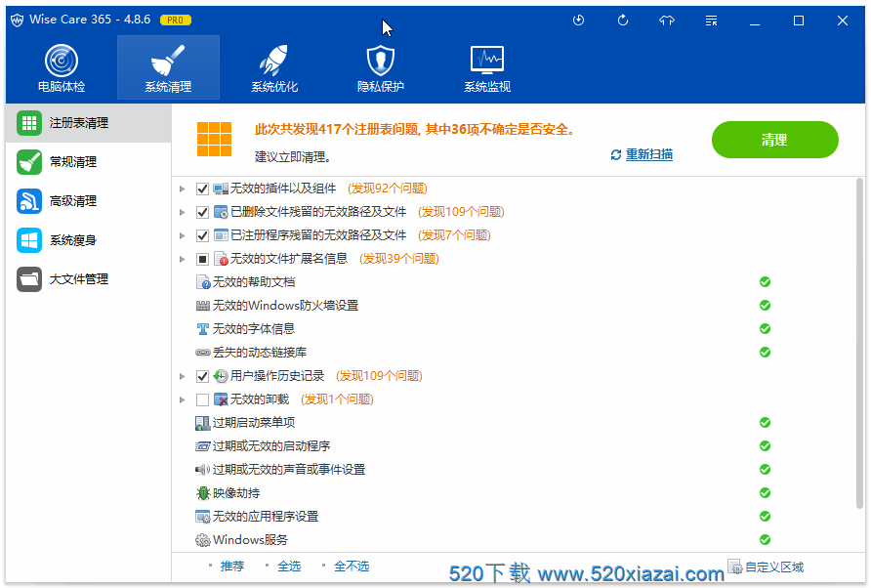The height and width of the screenshot is (588, 871).
Task: Select 高级清理 in sidebar
Action: click(x=88, y=200)
